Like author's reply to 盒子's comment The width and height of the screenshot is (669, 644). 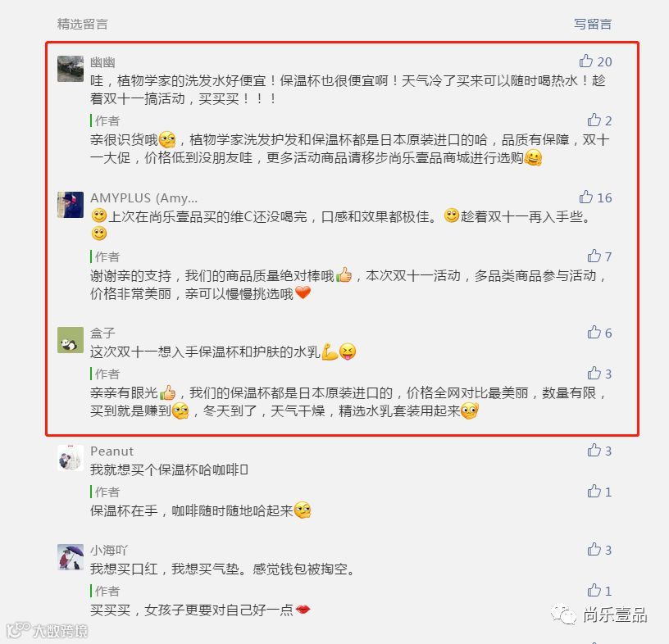point(594,373)
